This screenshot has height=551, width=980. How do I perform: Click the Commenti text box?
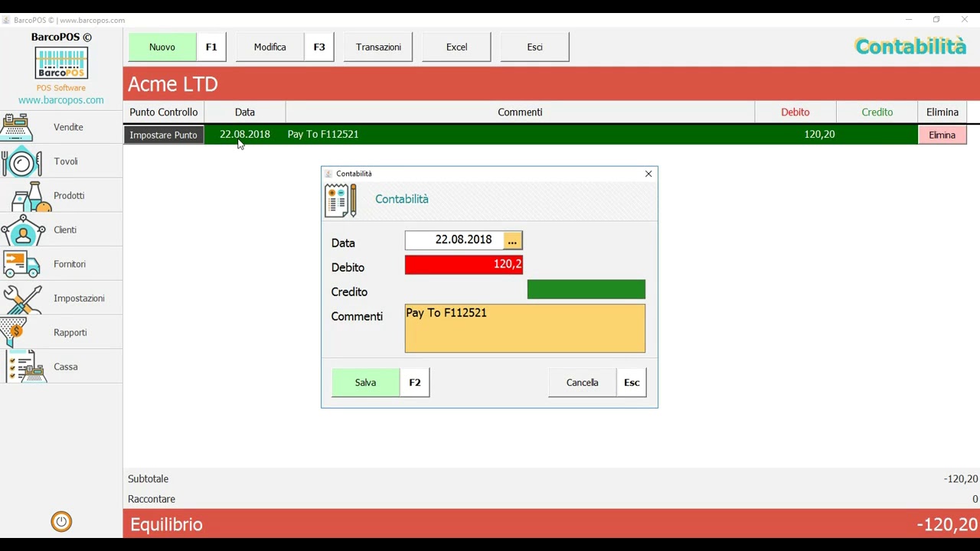click(525, 328)
